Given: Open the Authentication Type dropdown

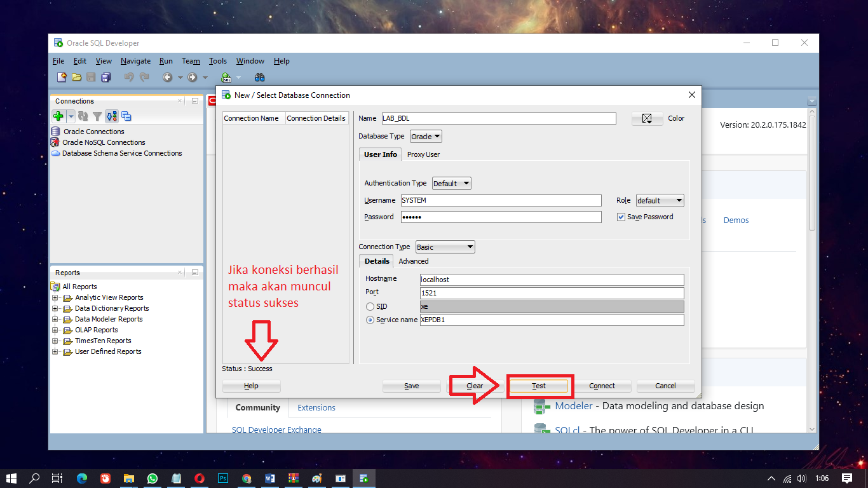Looking at the screenshot, I should (x=452, y=184).
